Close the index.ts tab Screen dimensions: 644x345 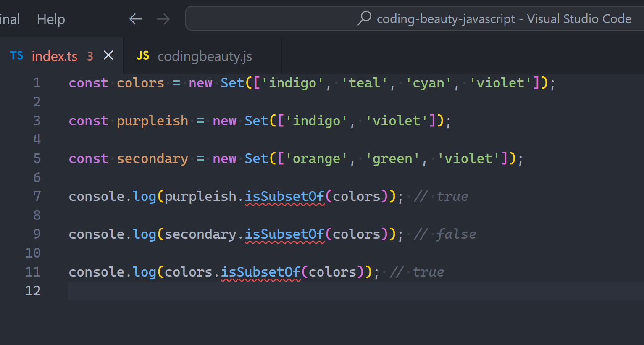pyautogui.click(x=108, y=55)
